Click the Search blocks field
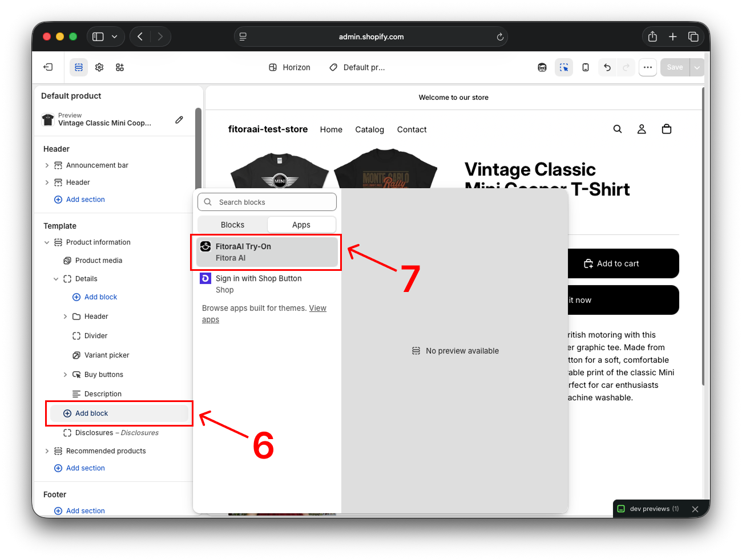This screenshot has width=742, height=560. [267, 202]
